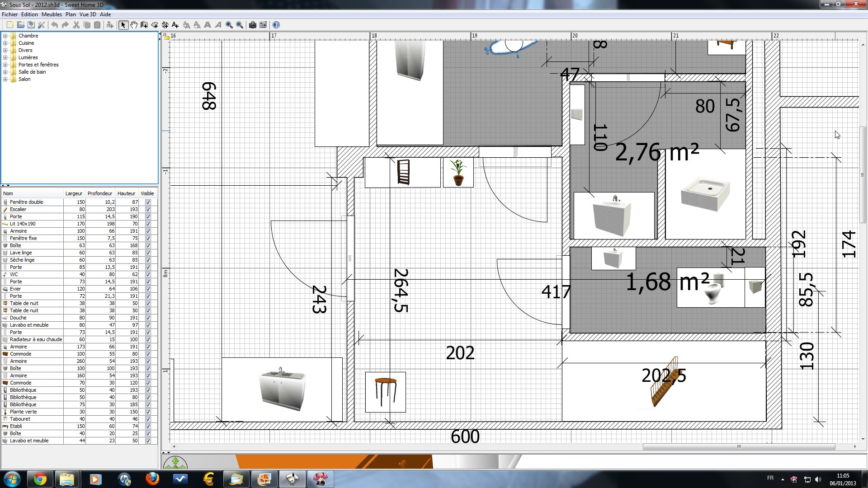Open the Vue 3D menu
Screen dimensions: 868x488
[88, 14]
